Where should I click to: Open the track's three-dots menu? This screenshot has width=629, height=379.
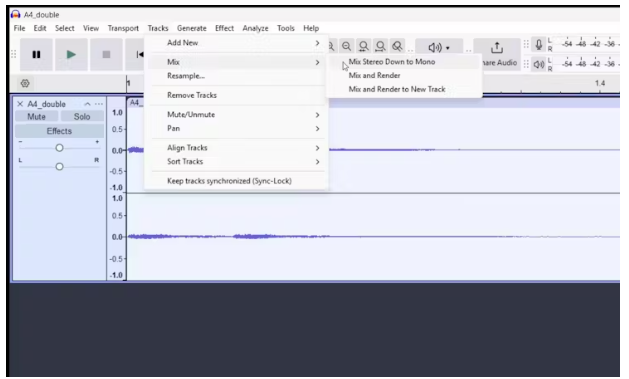99,104
